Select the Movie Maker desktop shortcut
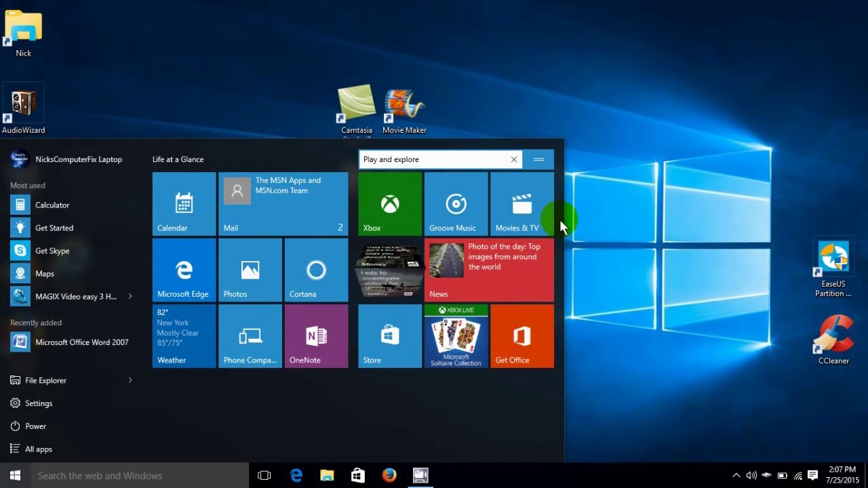 404,110
